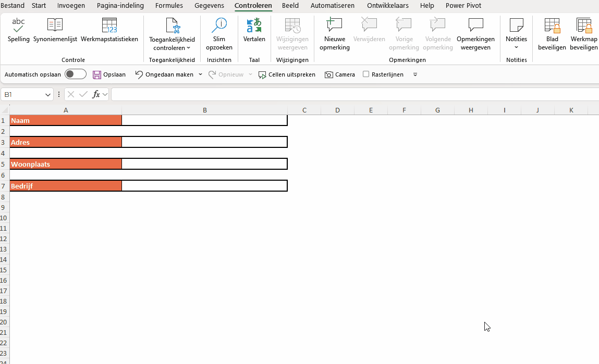Enable the Rasterlijnen checkbox

(x=366, y=74)
